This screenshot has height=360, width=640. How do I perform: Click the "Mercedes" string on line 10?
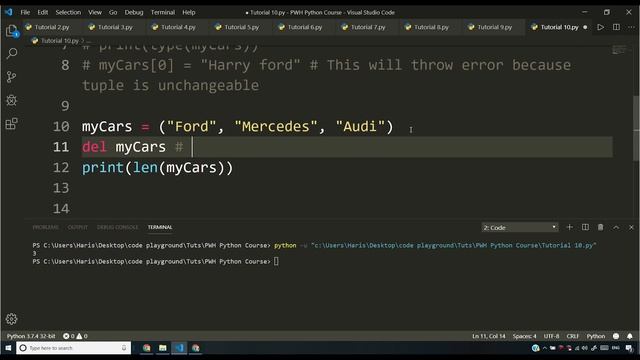point(276,127)
